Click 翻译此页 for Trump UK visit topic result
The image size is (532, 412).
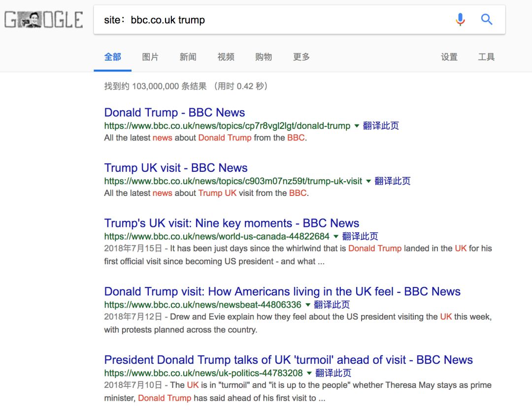393,181
